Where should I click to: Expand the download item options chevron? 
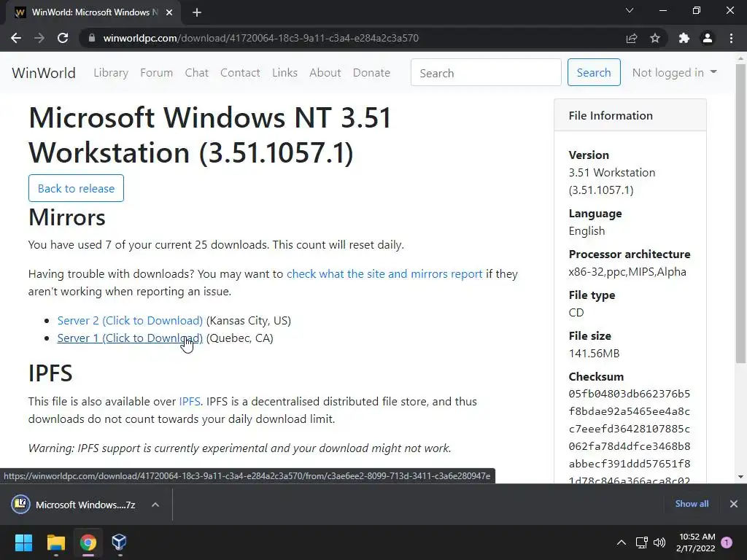[x=155, y=505]
